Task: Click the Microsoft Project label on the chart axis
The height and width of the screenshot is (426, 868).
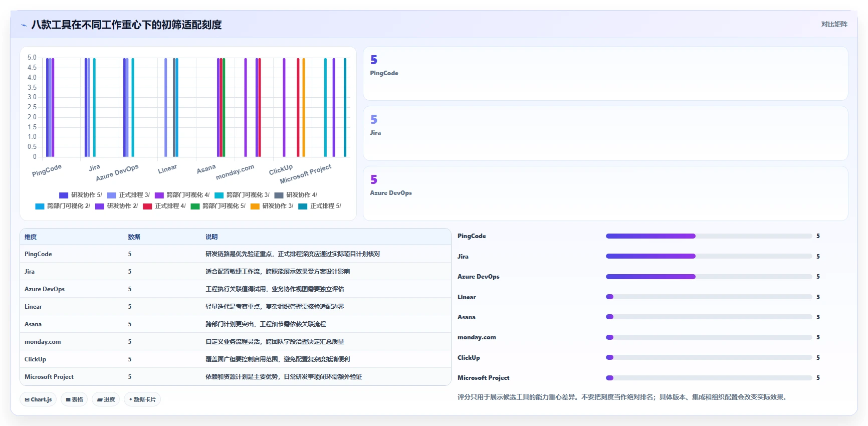Action: [x=306, y=174]
